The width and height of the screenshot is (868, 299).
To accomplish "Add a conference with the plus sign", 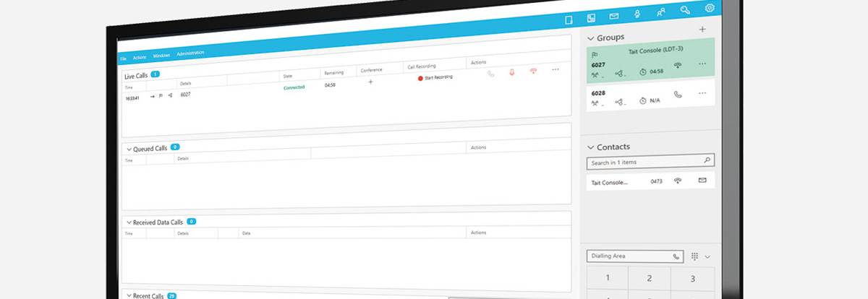I will pyautogui.click(x=371, y=82).
